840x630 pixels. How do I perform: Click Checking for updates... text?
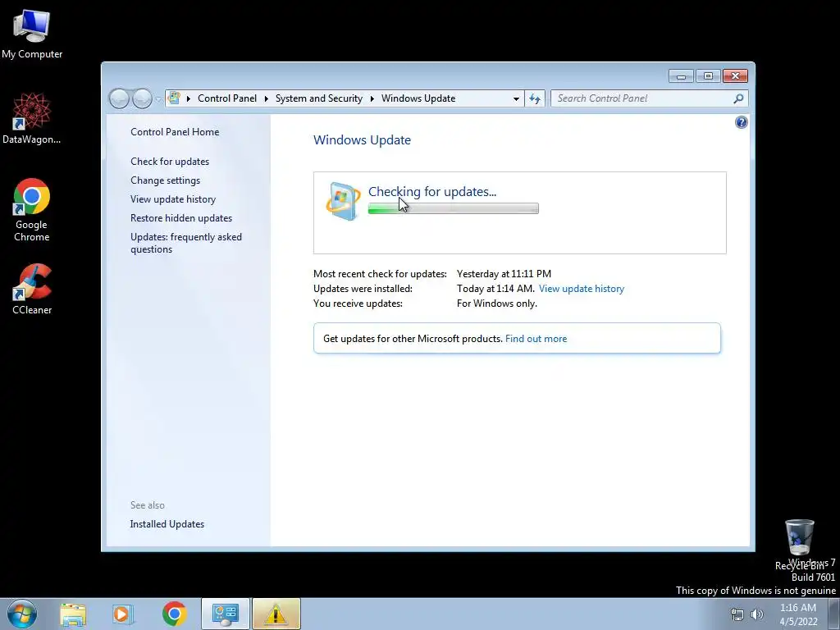point(432,191)
